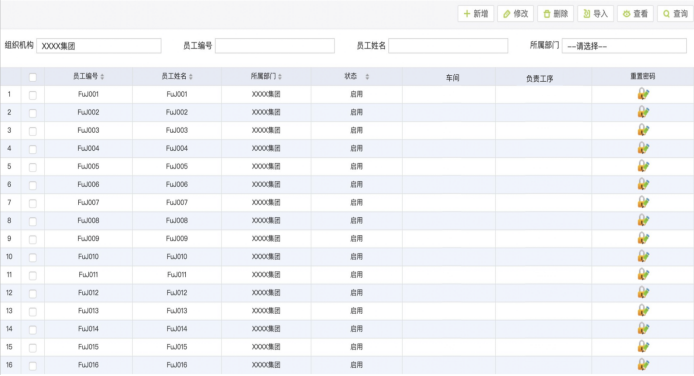Check the box for row FuJ008

pyautogui.click(x=33, y=221)
